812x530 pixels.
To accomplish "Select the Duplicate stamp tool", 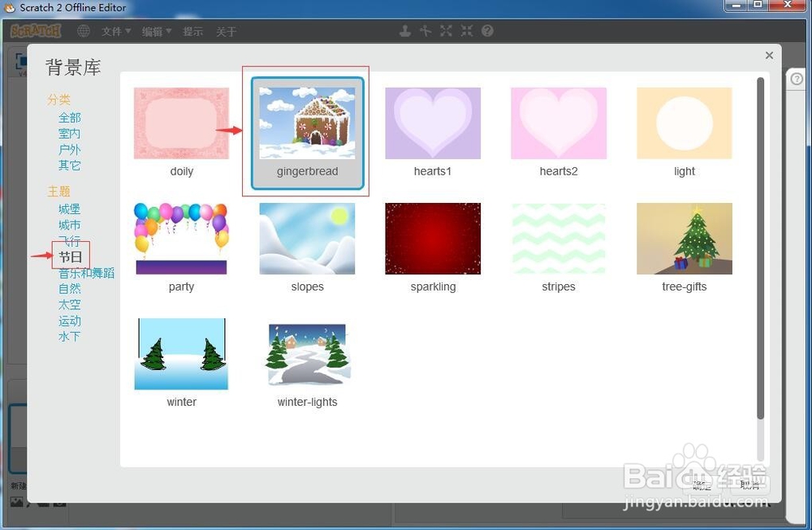I will point(405,31).
